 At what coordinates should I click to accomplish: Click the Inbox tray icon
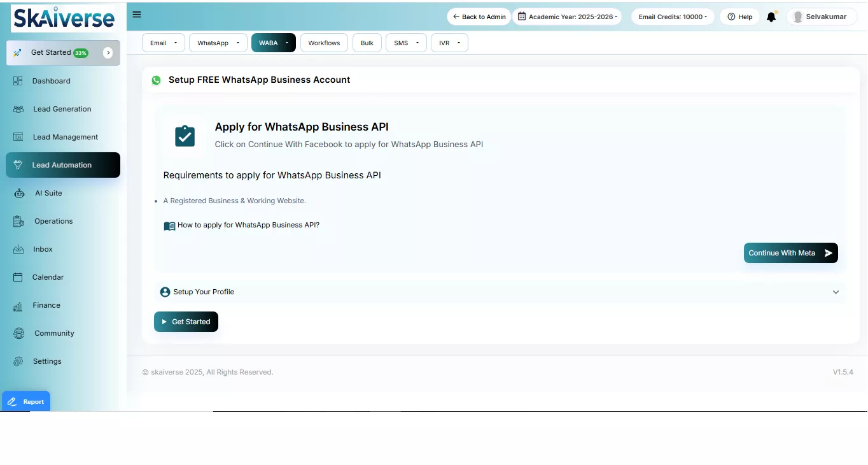tap(18, 249)
